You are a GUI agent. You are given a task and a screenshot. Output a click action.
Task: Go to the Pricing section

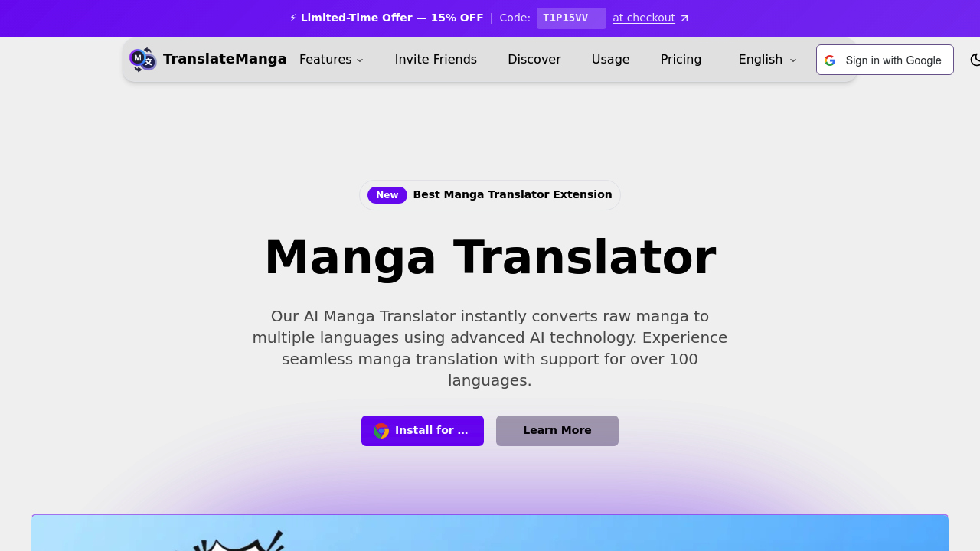click(x=681, y=59)
